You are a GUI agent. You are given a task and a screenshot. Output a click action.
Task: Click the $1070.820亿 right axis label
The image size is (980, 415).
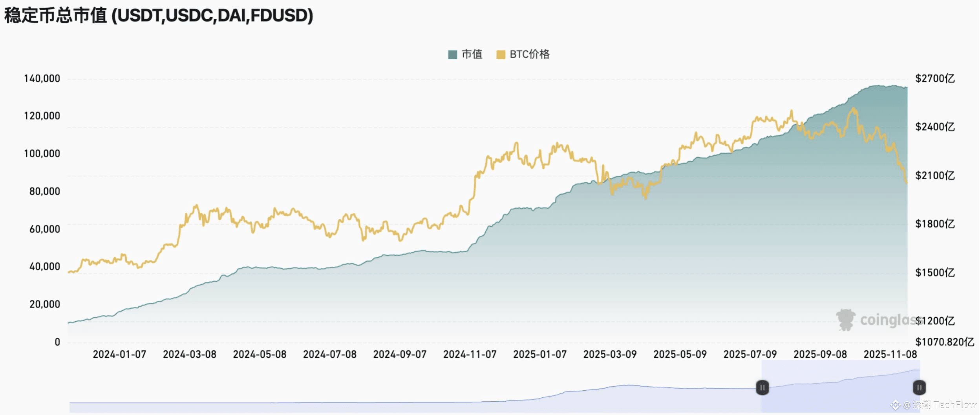point(945,342)
